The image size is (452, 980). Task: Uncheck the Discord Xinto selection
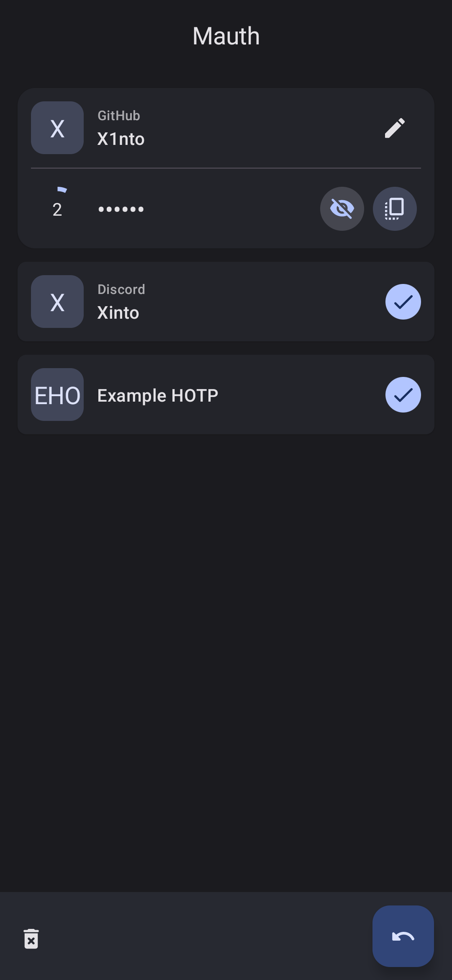pos(403,302)
